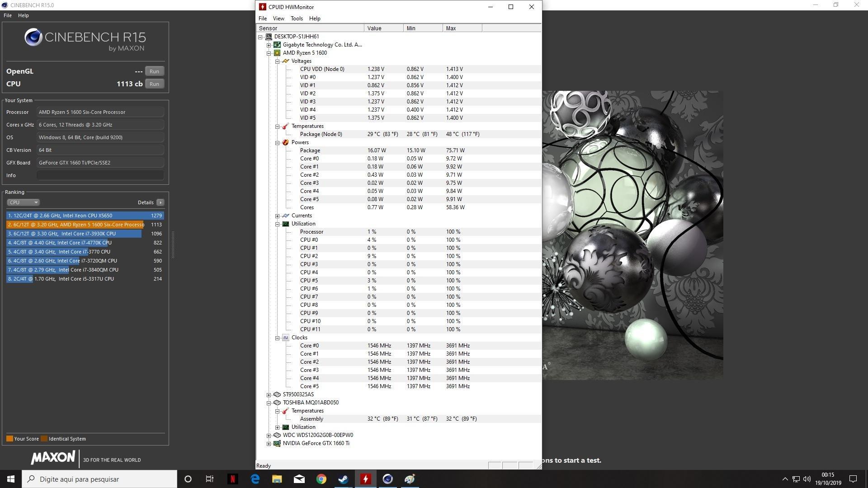Image resolution: width=868 pixels, height=488 pixels.
Task: Run the CPU benchmark
Action: coord(154,84)
